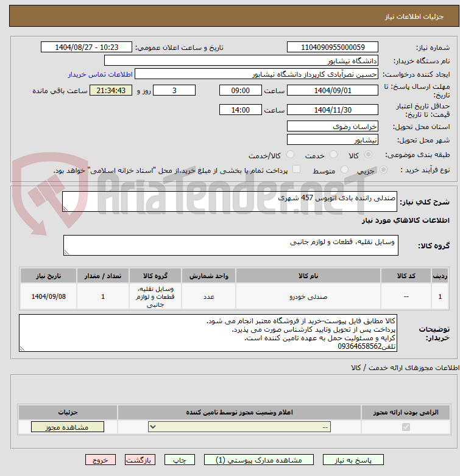The image size is (460, 476).
Task: Click the گروه کالا text area
Action: tap(230, 245)
